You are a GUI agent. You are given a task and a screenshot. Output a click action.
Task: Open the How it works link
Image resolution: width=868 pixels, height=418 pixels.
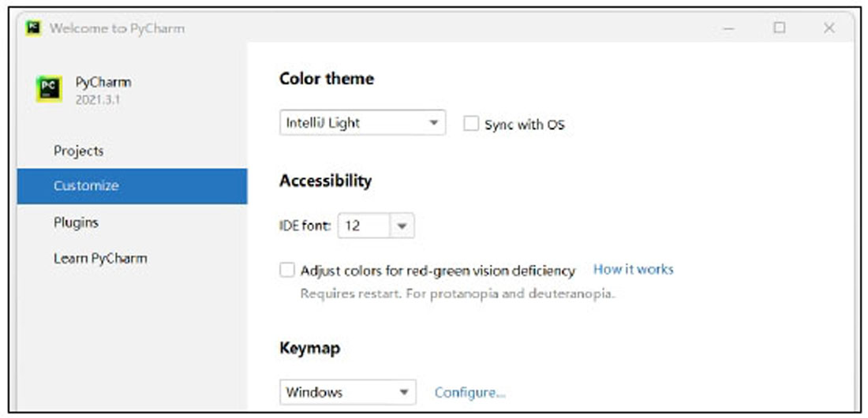coord(634,270)
